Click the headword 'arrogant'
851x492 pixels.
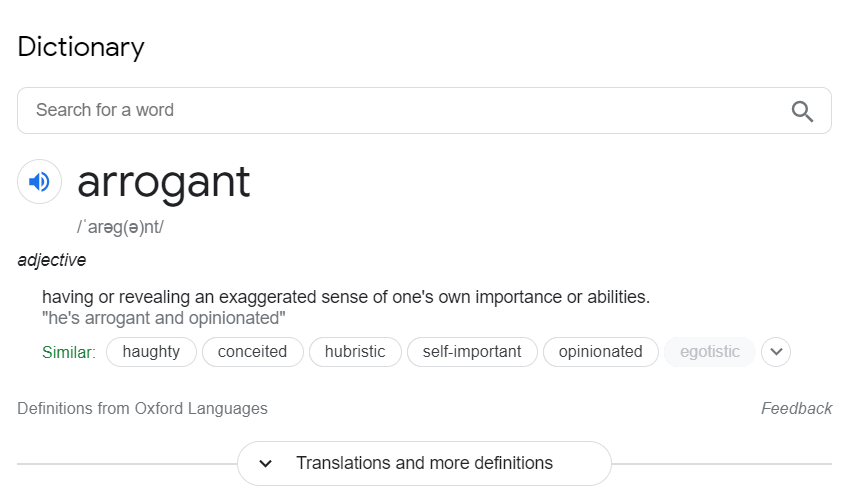163,183
